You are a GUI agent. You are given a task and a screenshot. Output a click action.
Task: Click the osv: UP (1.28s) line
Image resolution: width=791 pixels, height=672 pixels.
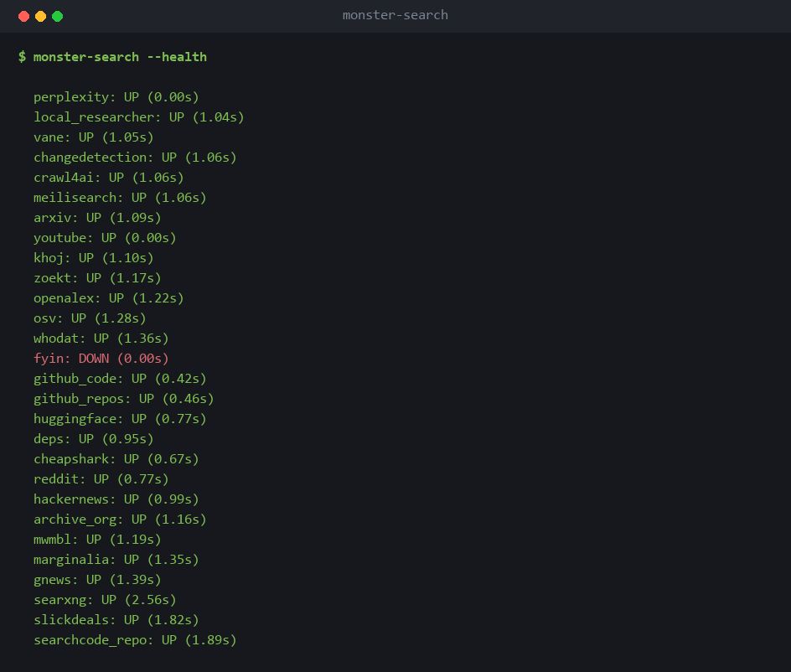tap(90, 319)
